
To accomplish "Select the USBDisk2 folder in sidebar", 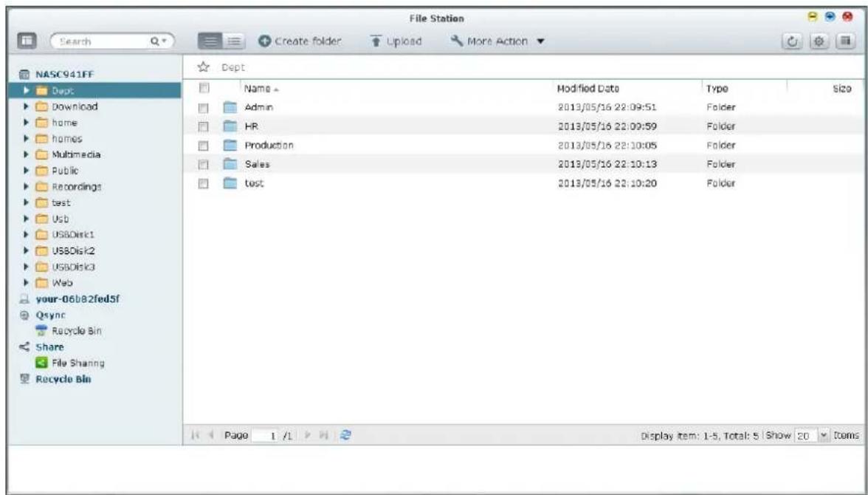I will pos(73,250).
